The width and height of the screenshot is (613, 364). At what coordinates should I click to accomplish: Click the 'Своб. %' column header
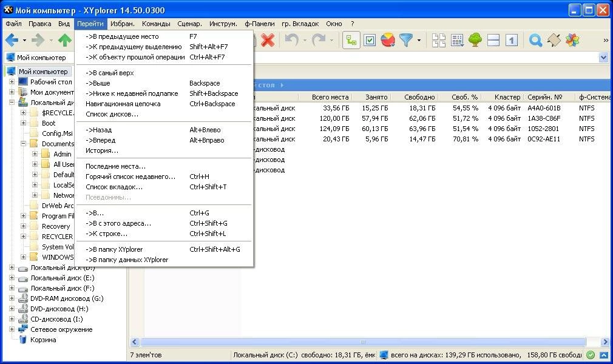(x=461, y=97)
